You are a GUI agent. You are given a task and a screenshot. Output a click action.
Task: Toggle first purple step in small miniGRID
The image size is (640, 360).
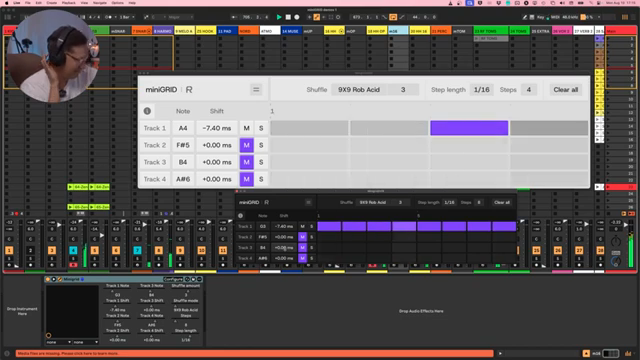click(329, 226)
